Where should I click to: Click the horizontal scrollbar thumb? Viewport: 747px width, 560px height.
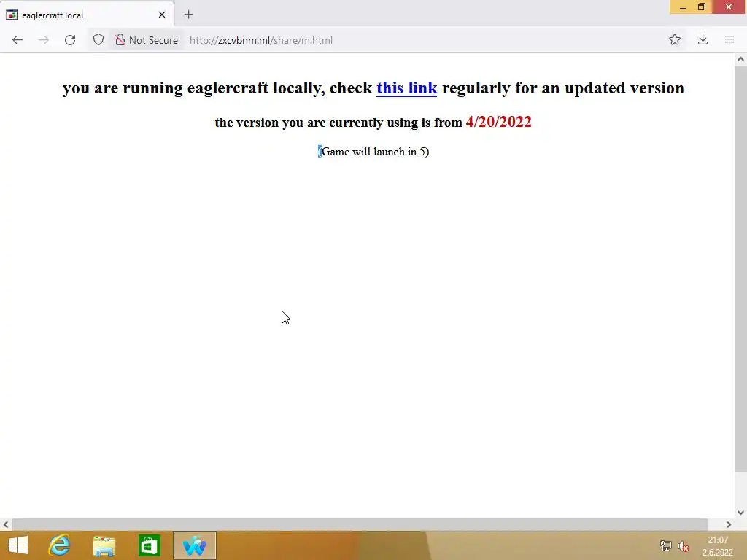(x=360, y=524)
